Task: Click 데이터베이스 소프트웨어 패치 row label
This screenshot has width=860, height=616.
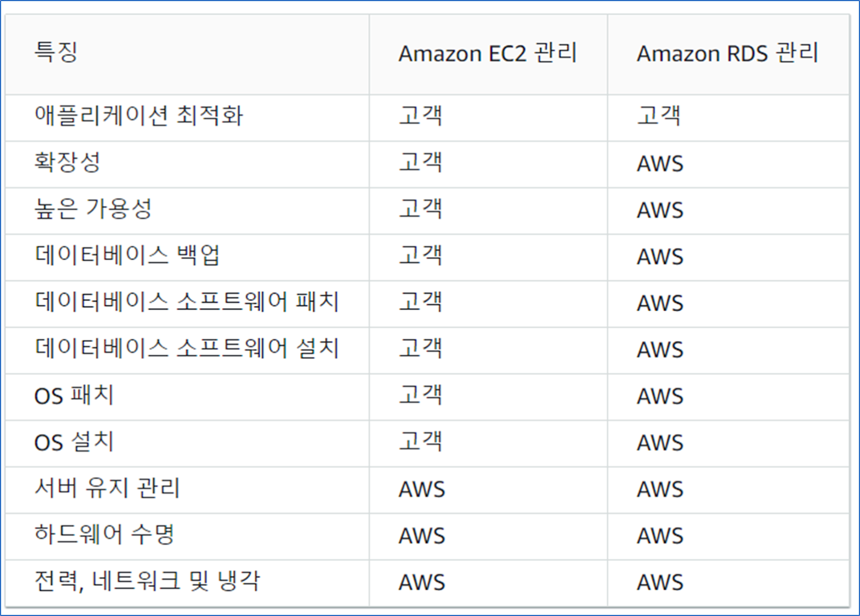Action: pos(187,302)
